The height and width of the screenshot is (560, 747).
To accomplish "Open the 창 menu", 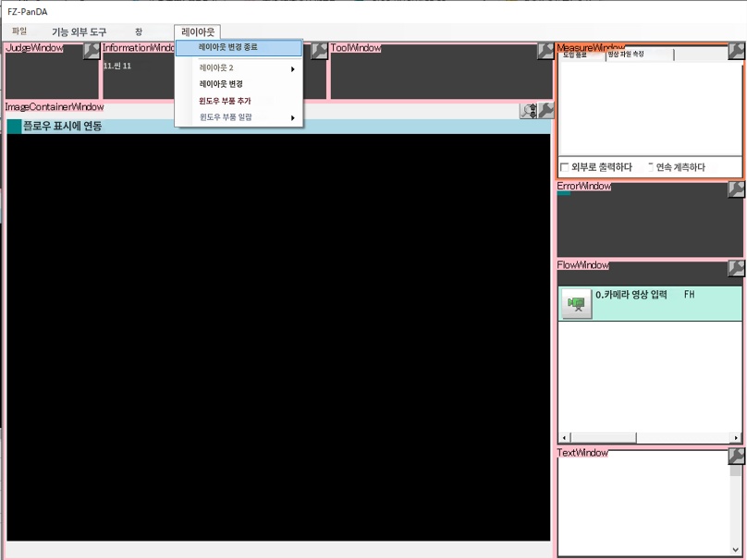I will point(138,32).
